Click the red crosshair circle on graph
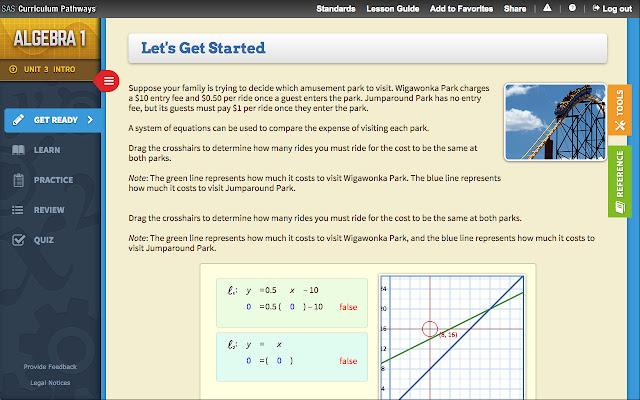 click(430, 329)
